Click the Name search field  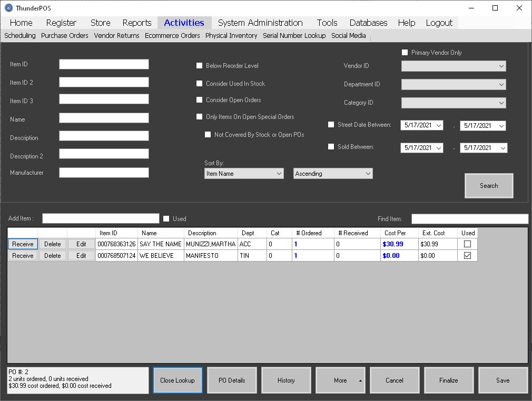(x=104, y=118)
